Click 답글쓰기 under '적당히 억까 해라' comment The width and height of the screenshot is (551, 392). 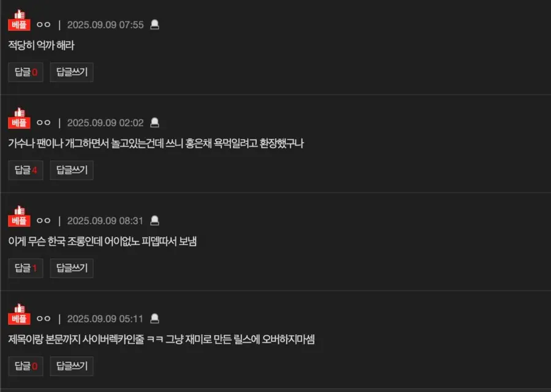(72, 72)
